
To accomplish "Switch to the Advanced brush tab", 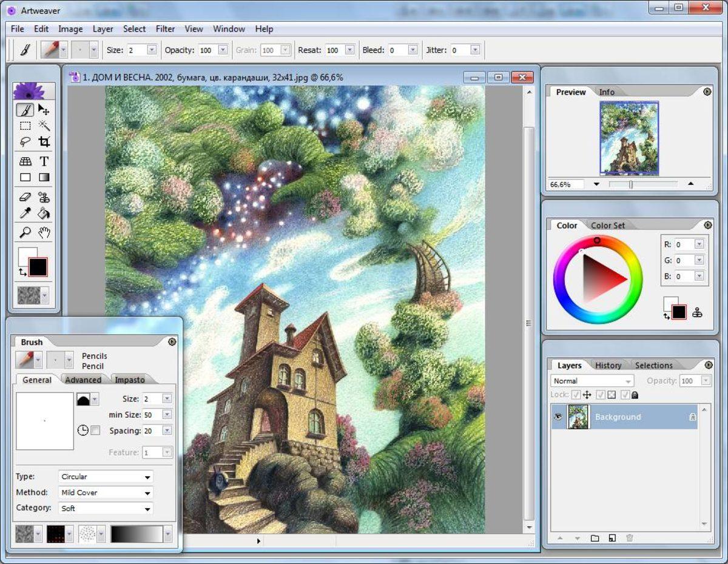I will tap(84, 380).
